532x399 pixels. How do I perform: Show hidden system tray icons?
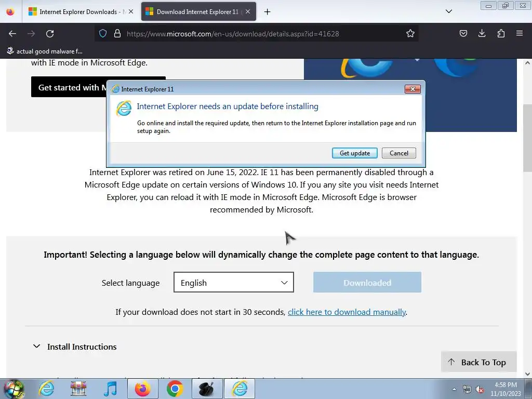pos(454,389)
